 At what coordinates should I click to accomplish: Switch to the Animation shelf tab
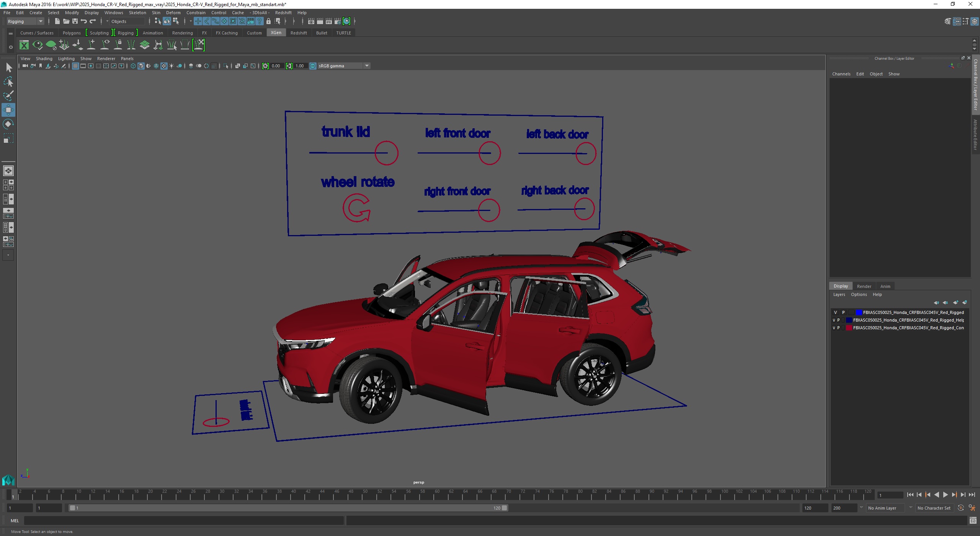tap(153, 33)
